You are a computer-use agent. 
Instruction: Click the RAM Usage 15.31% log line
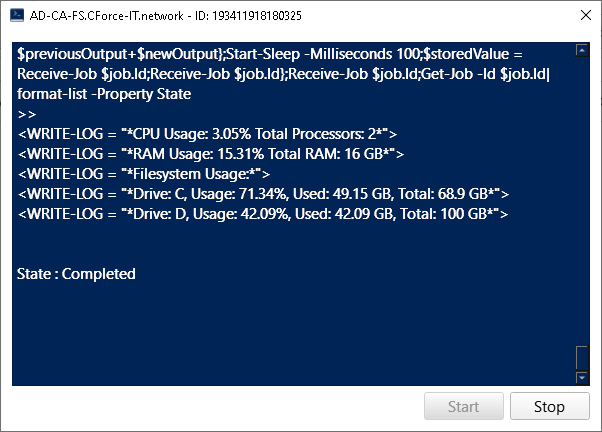click(211, 154)
